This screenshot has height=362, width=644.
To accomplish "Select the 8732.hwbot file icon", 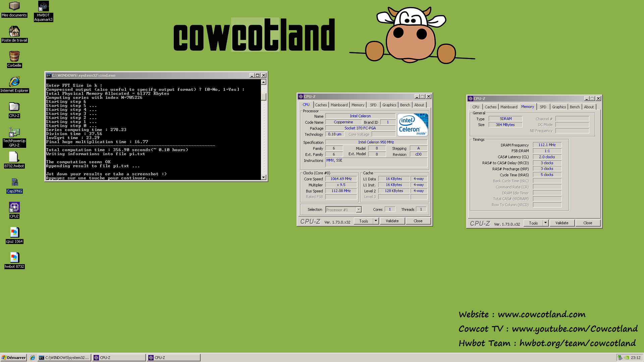I will point(14,160).
